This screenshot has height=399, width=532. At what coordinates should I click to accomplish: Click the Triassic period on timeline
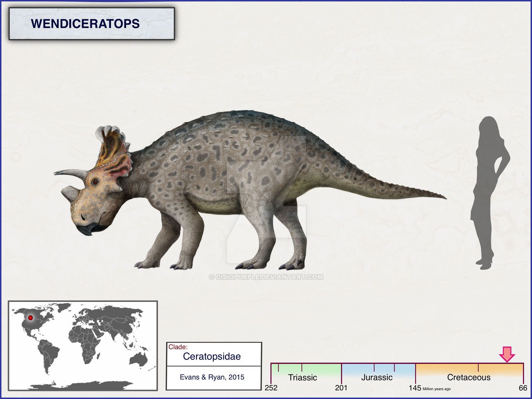click(303, 377)
